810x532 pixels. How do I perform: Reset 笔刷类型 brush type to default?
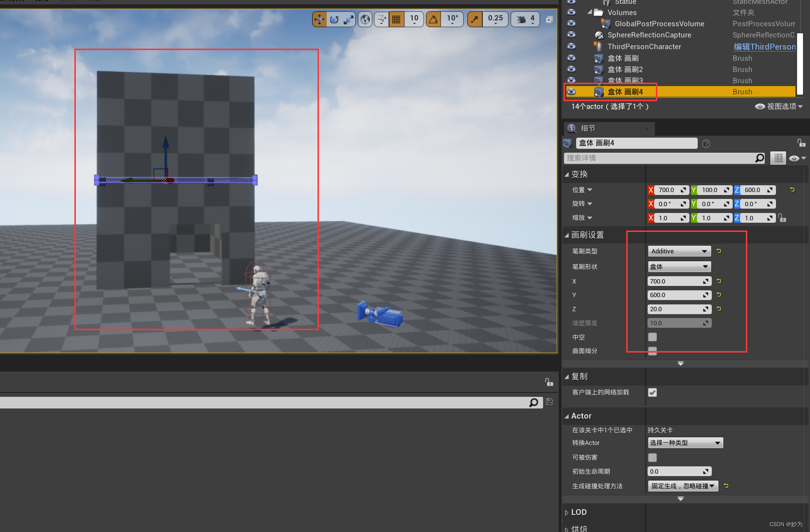[719, 251]
